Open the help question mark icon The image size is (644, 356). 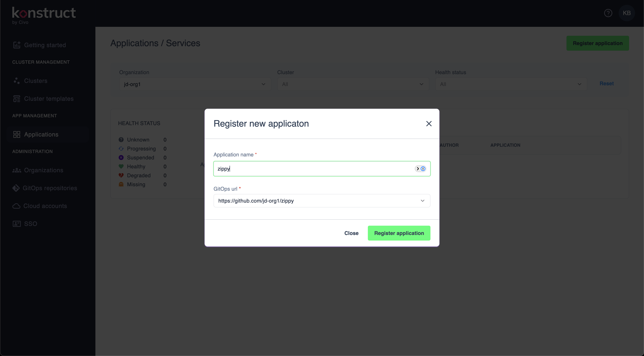608,13
